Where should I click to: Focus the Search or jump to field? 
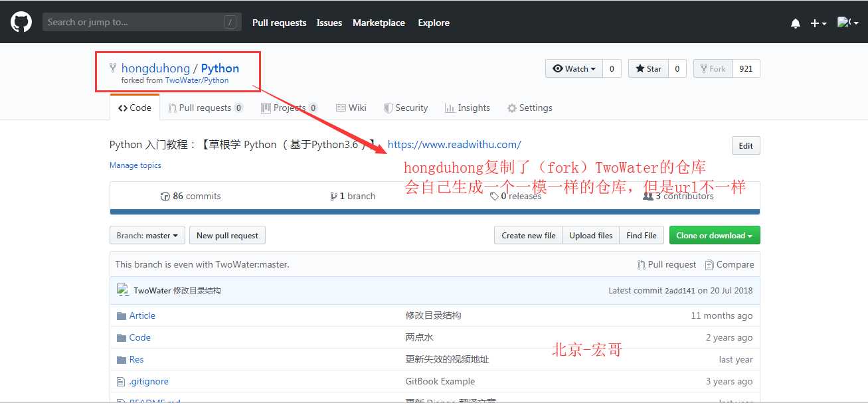pyautogui.click(x=141, y=22)
